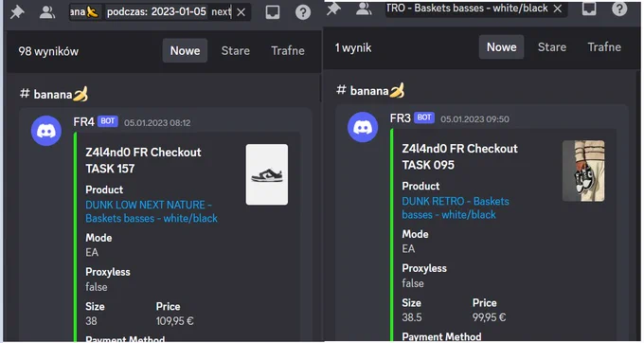Open the banana channel heading in left window
This screenshot has height=343, width=644.
point(54,94)
